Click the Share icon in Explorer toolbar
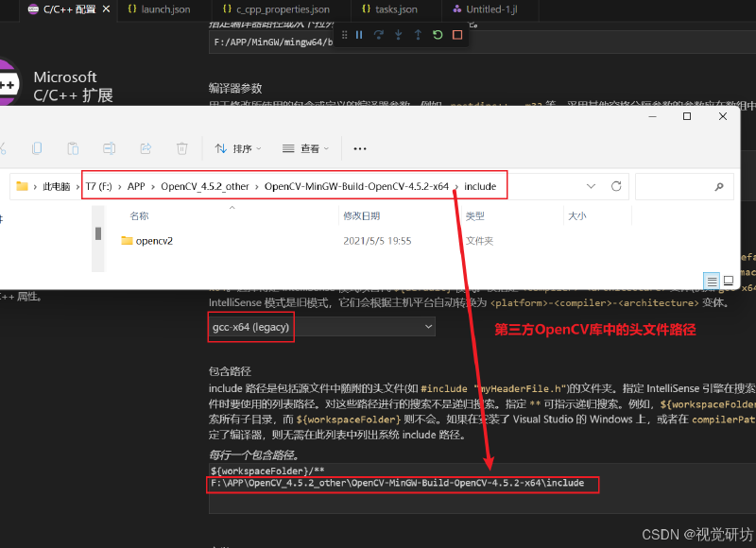Image resolution: width=756 pixels, height=548 pixels. (146, 148)
